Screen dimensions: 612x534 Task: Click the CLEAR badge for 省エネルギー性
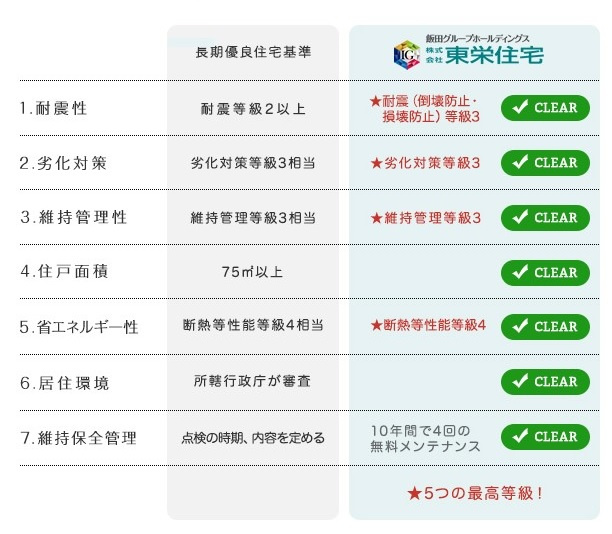[x=545, y=327]
